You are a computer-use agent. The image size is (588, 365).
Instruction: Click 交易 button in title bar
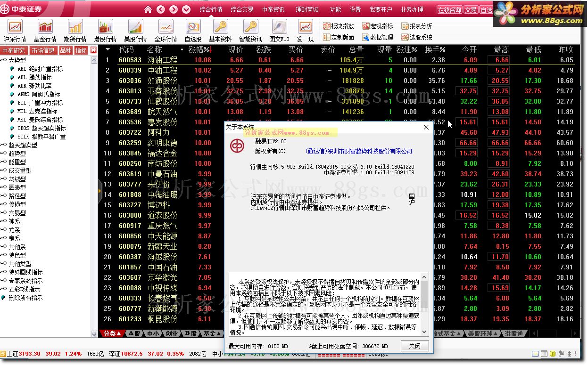coord(471,10)
